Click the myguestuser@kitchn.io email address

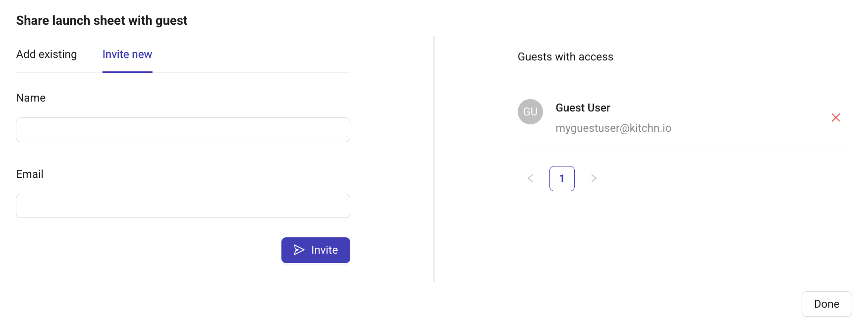[x=613, y=128]
